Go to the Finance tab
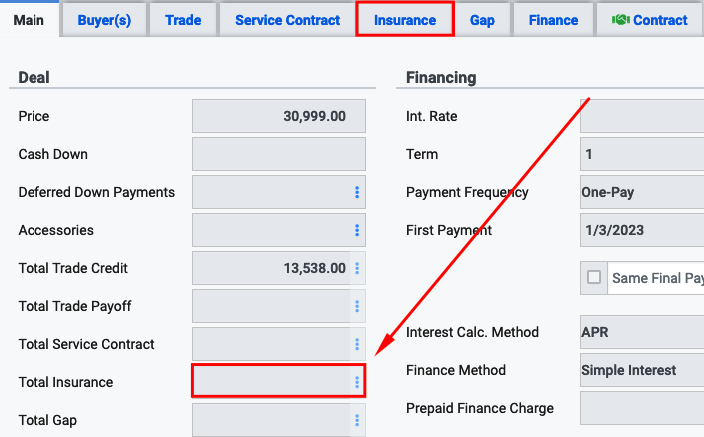The height and width of the screenshot is (437, 704). pyautogui.click(x=553, y=20)
